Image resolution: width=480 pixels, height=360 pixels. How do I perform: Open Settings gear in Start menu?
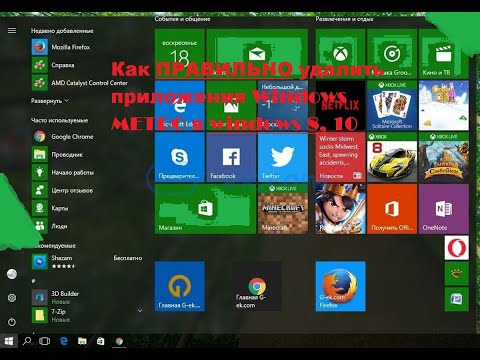pyautogui.click(x=12, y=298)
